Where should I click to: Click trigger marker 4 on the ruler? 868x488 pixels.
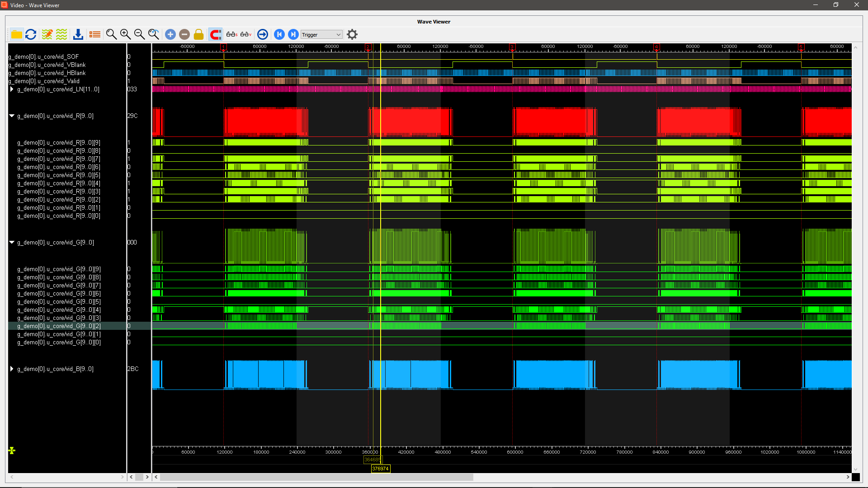click(656, 47)
